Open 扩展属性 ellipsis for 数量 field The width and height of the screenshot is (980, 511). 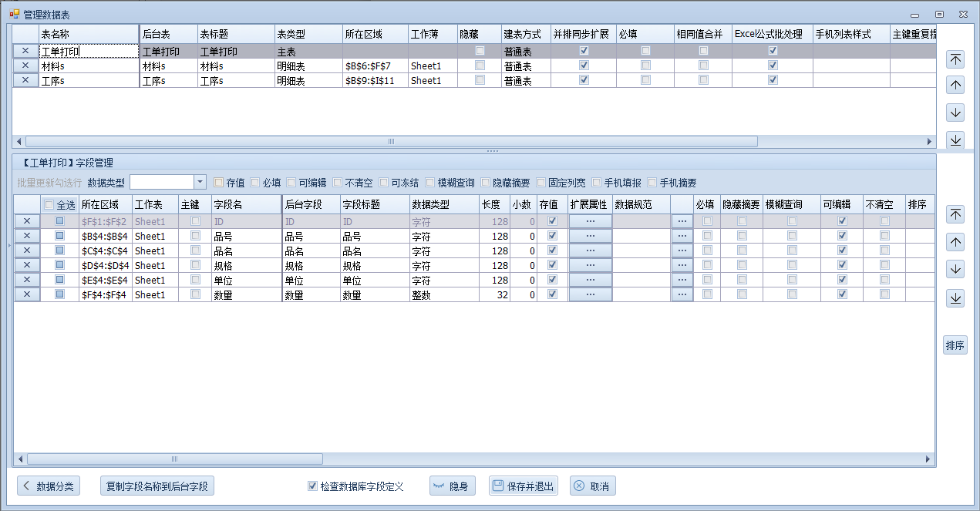[x=591, y=294]
